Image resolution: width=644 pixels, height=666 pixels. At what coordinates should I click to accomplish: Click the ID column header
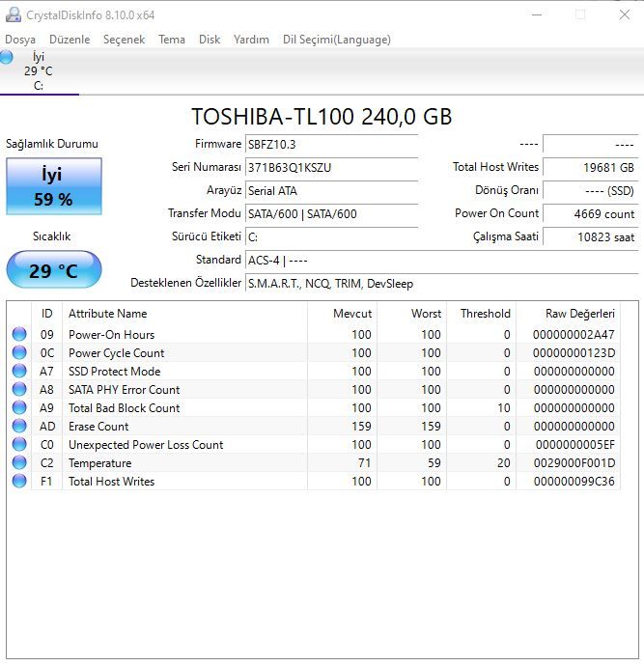pos(46,314)
